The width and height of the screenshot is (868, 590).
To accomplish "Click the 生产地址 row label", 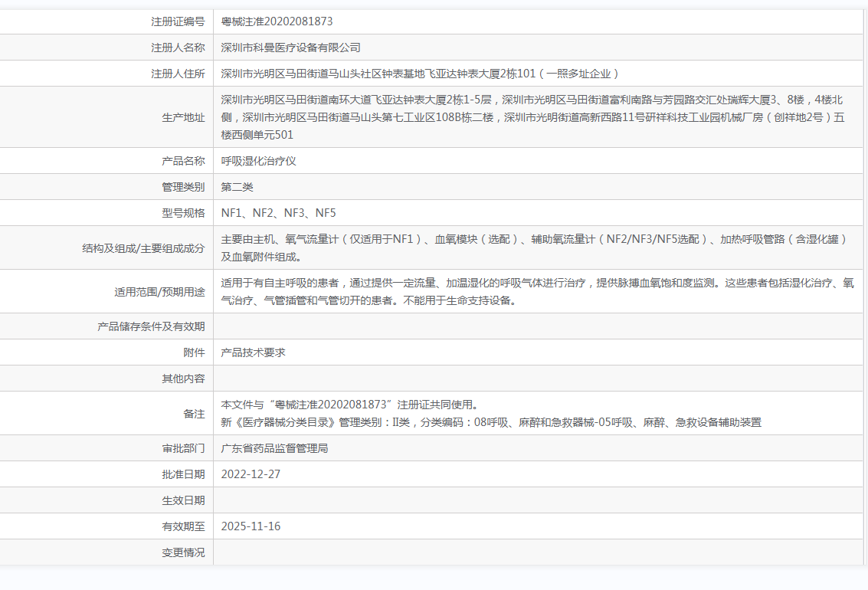I will coord(183,117).
